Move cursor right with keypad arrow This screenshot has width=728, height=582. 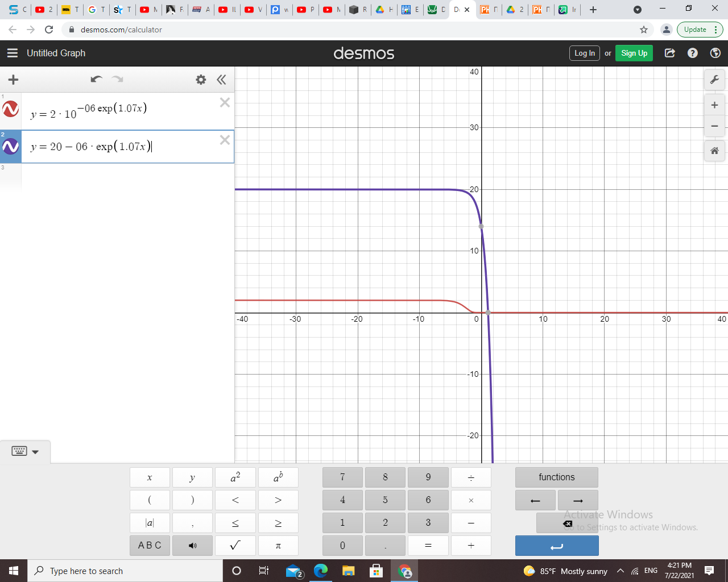[x=578, y=500]
